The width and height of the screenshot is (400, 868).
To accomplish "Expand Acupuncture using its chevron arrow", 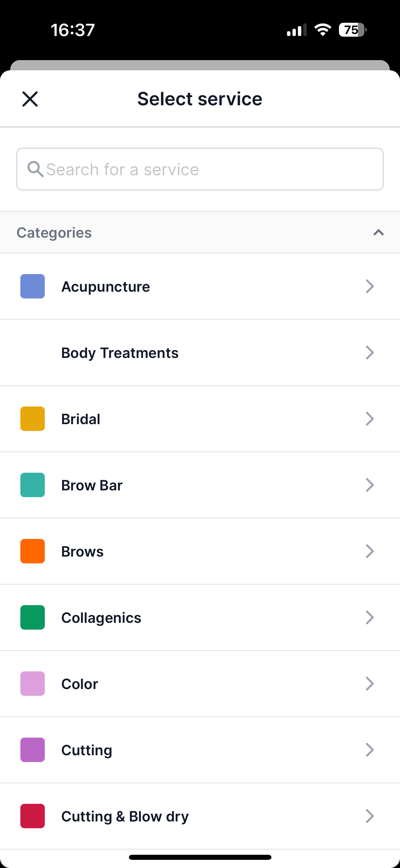I will point(370,286).
